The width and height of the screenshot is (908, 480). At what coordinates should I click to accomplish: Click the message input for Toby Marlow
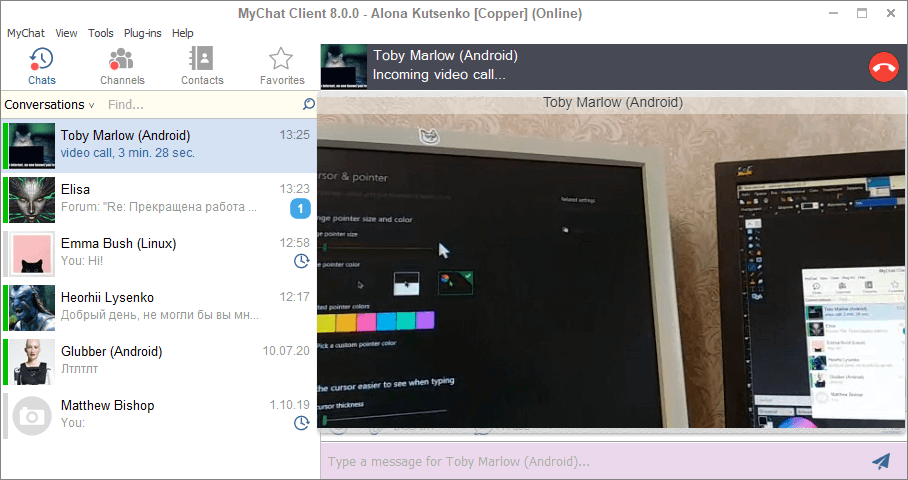pos(596,461)
